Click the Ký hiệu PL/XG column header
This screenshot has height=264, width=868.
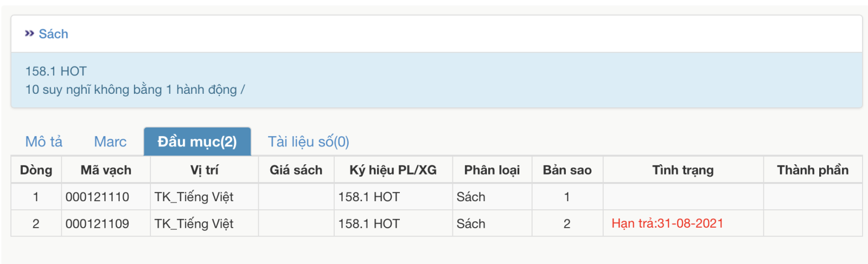point(393,170)
